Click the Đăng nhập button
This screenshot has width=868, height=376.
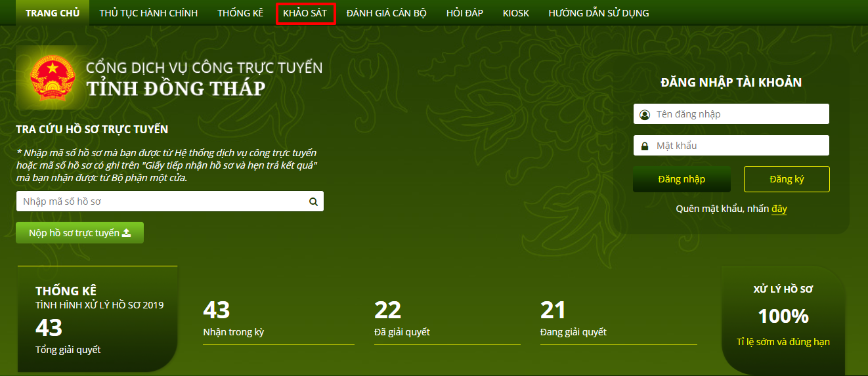point(682,179)
